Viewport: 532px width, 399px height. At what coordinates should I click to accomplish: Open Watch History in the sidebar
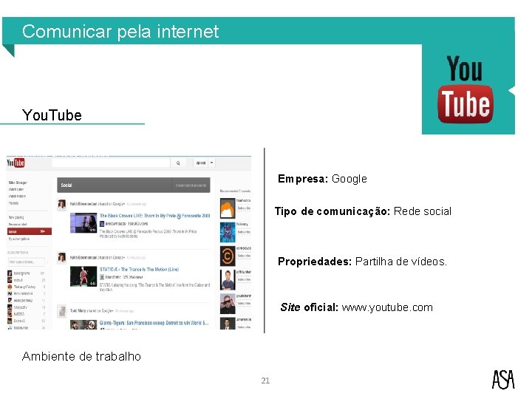point(17,196)
